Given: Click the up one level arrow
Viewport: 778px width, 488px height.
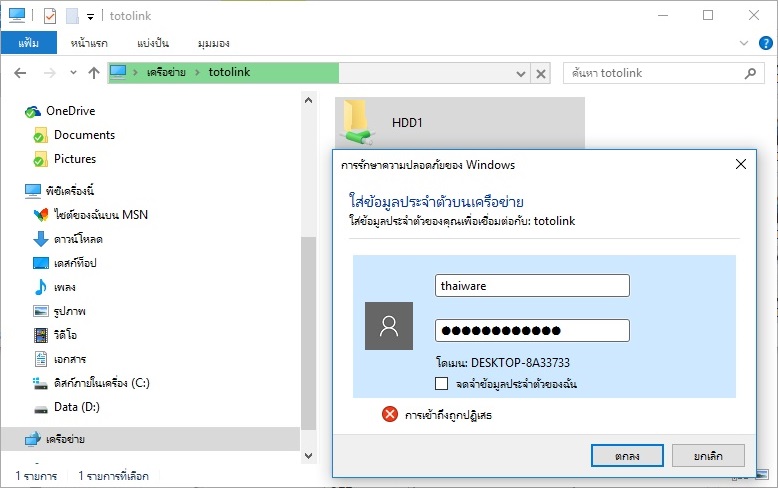Looking at the screenshot, I should coord(94,73).
